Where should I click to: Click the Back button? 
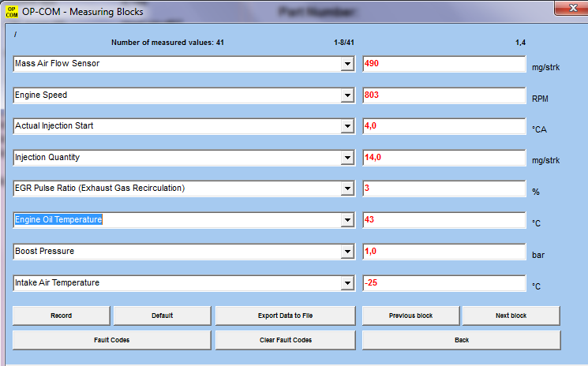click(462, 340)
